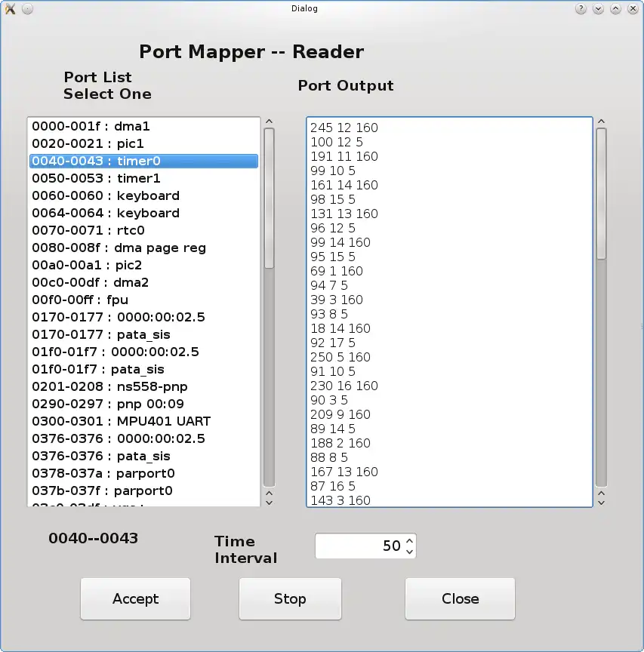
Task: Click output line 250 5 160
Action: (340, 357)
